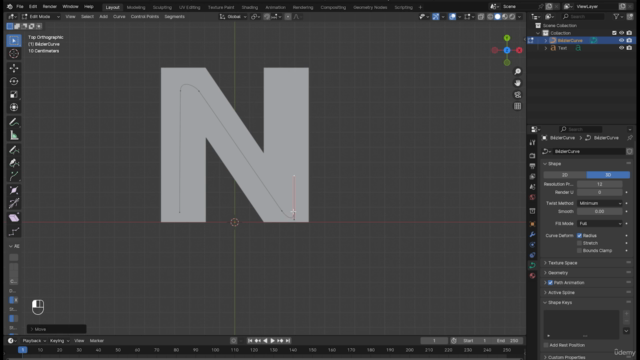This screenshot has width=640, height=360.
Task: Enable the Radius curve deform checkbox
Action: tap(579, 236)
